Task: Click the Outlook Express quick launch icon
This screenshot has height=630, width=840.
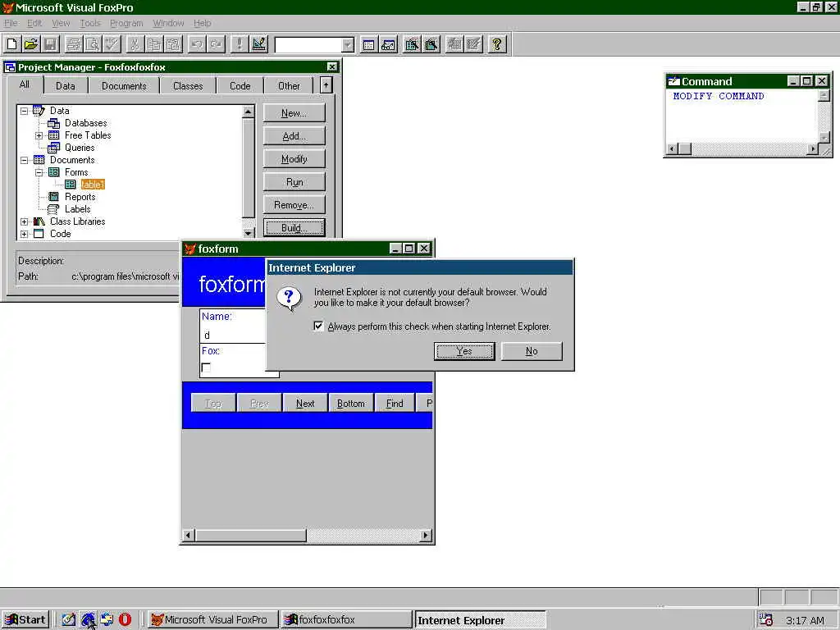Action: pyautogui.click(x=107, y=619)
